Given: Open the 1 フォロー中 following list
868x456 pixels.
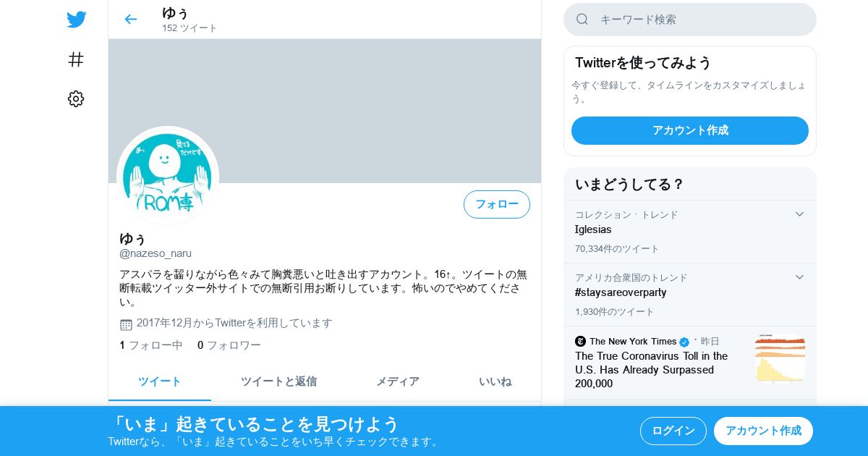Looking at the screenshot, I should [x=151, y=345].
